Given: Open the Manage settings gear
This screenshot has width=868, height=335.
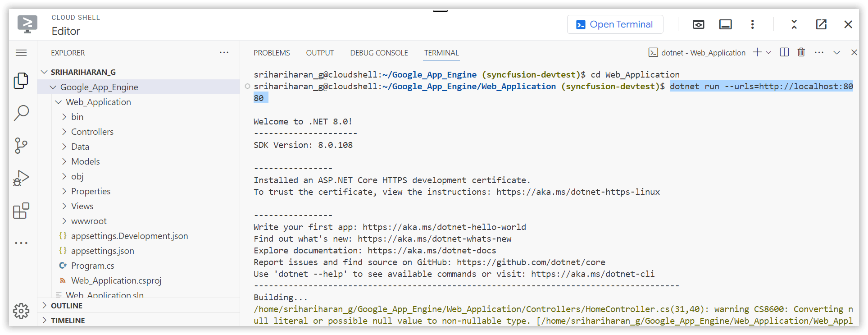Looking at the screenshot, I should 21,311.
